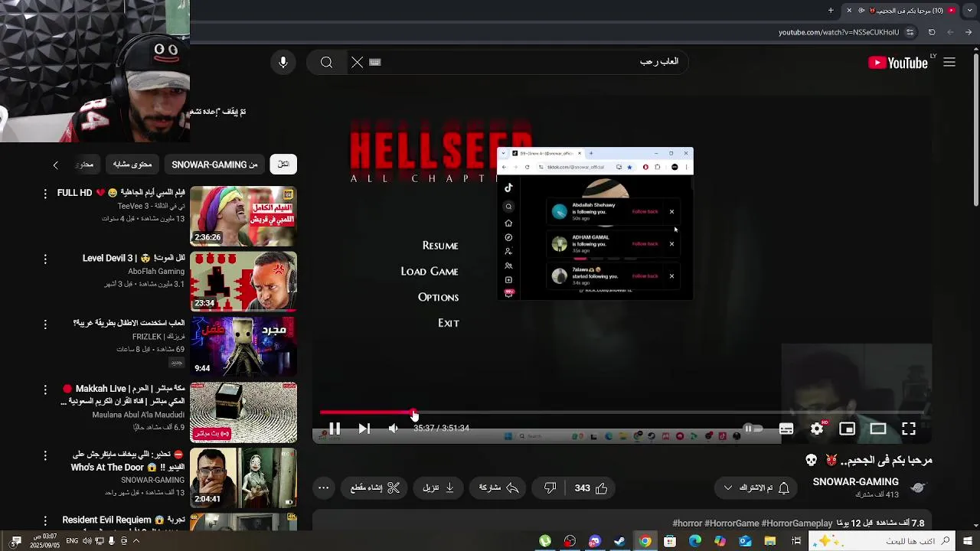The image size is (980, 551).
Task: Open the Who's At The Door thumbnail
Action: 243,478
